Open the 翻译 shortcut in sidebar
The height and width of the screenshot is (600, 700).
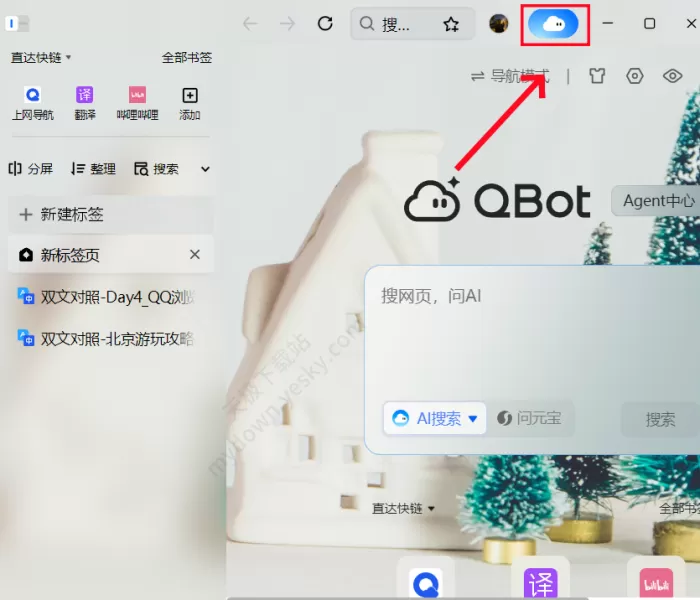[x=85, y=104]
